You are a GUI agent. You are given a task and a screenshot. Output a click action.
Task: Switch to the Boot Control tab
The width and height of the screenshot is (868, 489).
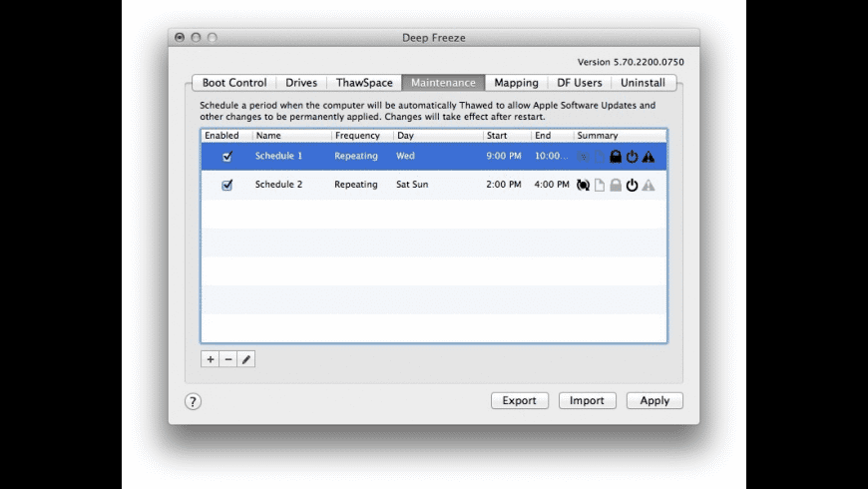[234, 83]
